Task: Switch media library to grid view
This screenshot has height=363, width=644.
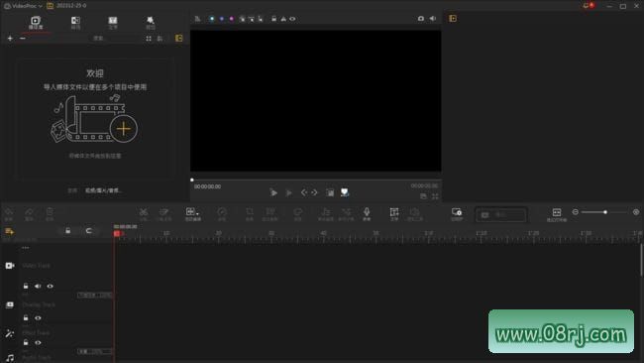Action: click(x=149, y=39)
